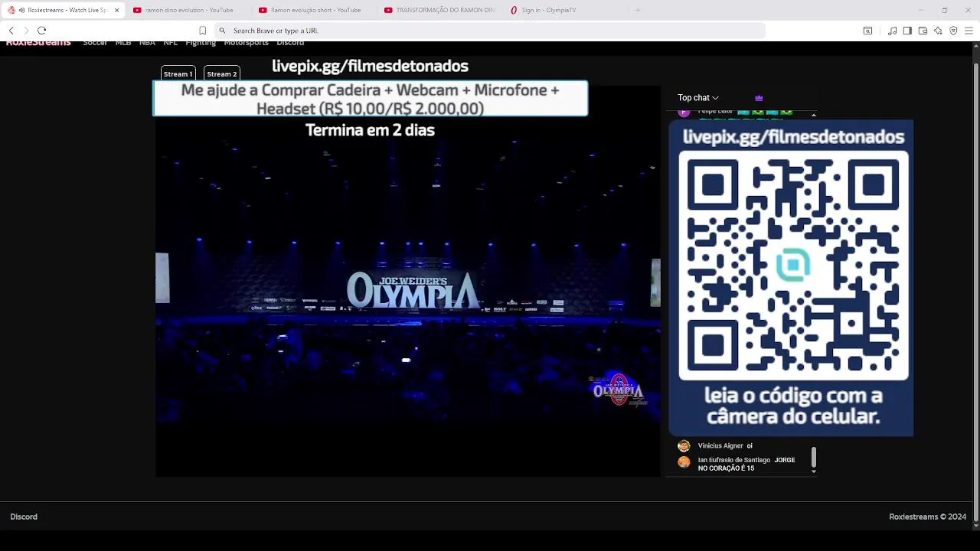Open the NFL nav link
The height and width of the screenshot is (551, 980).
(x=170, y=43)
